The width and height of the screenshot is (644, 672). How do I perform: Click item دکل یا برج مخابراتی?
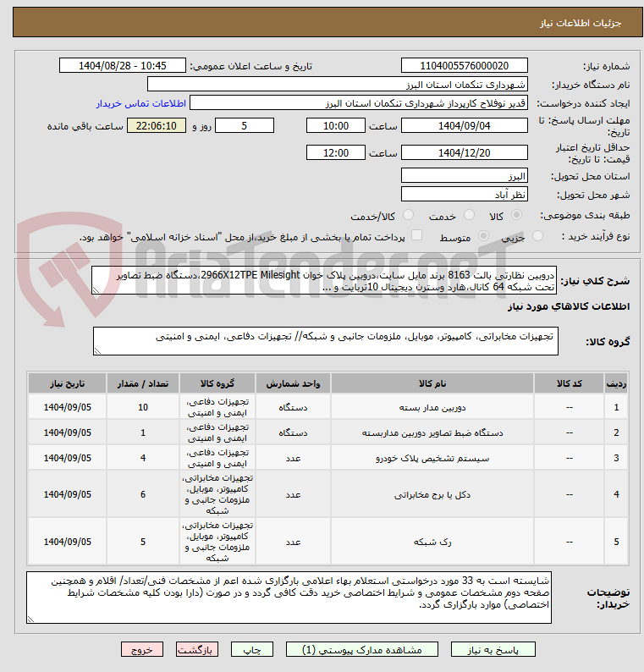tap(432, 494)
